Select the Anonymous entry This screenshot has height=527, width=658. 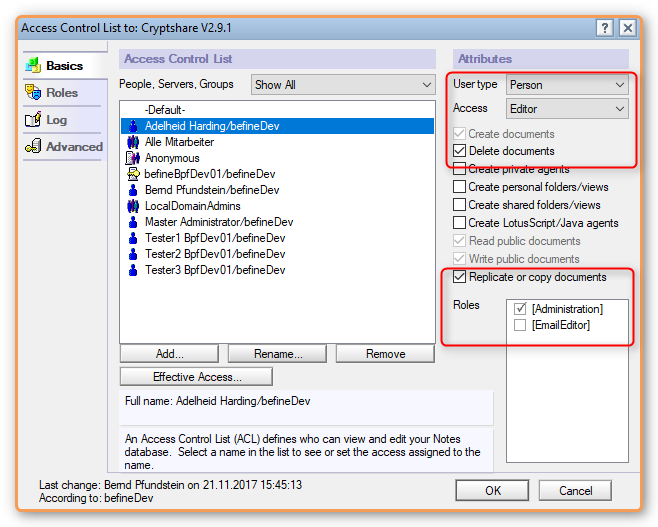point(277,158)
